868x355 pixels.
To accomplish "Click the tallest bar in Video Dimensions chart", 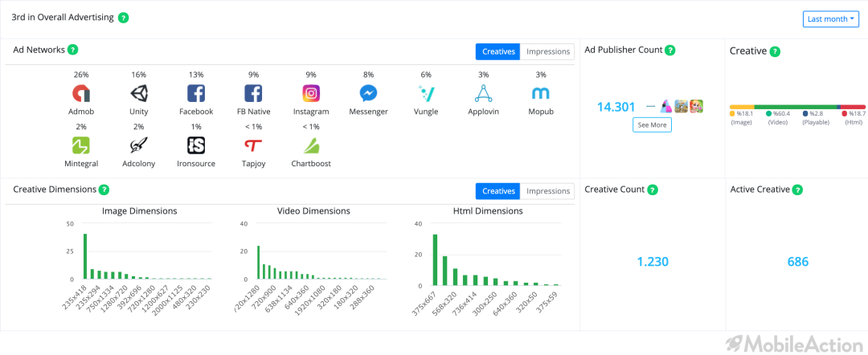I will pos(258,262).
